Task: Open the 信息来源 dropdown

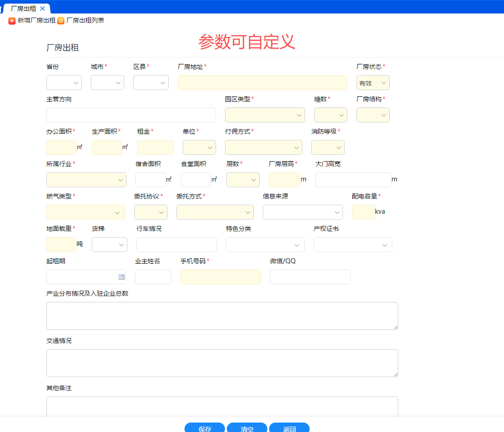Action: pos(302,212)
